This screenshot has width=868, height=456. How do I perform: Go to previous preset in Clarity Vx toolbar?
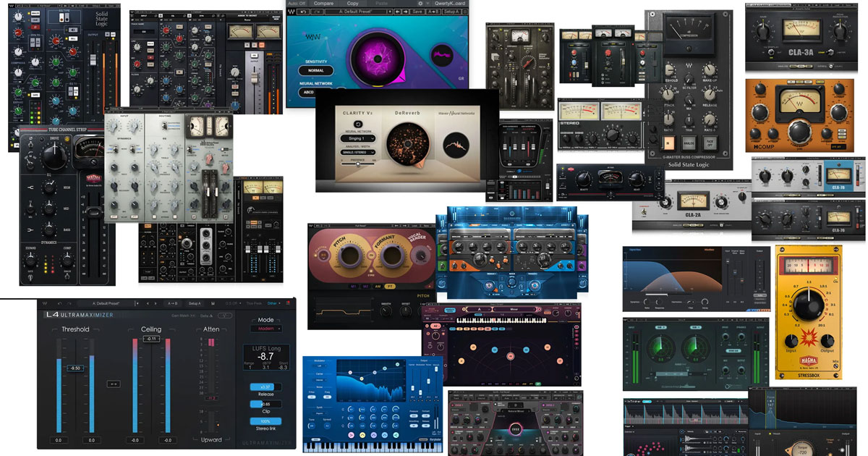coord(398,12)
